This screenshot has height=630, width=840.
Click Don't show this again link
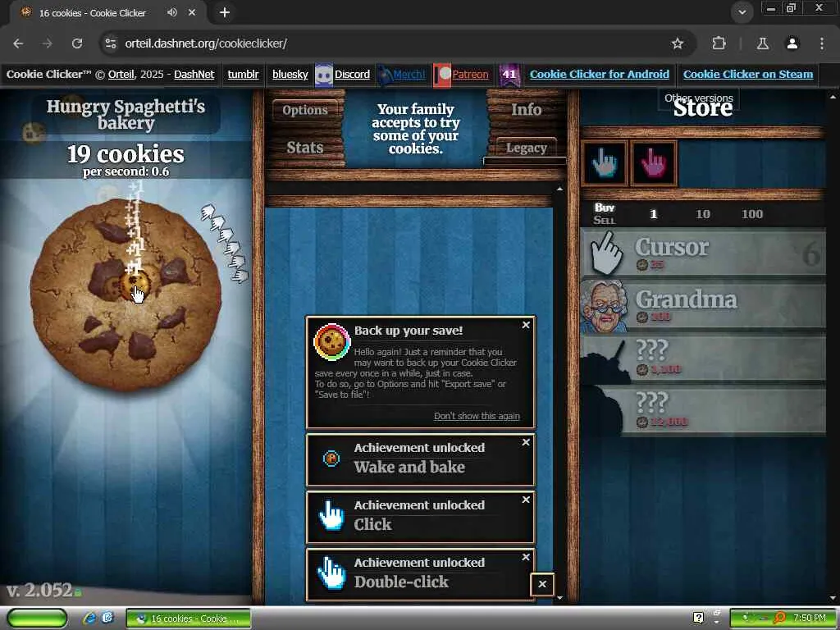click(477, 416)
